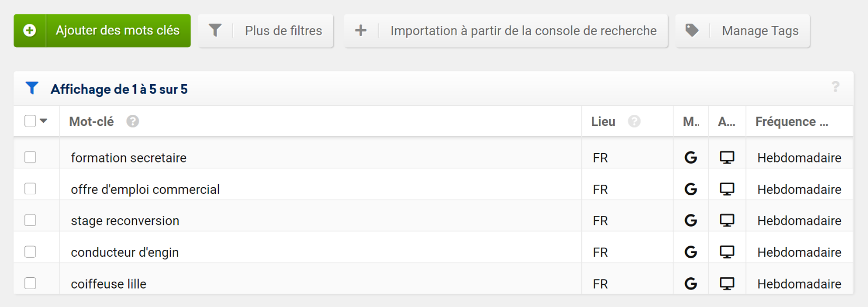Toggle the select-all checkbox in the header
Viewport: 868px width, 307px height.
coord(31,121)
